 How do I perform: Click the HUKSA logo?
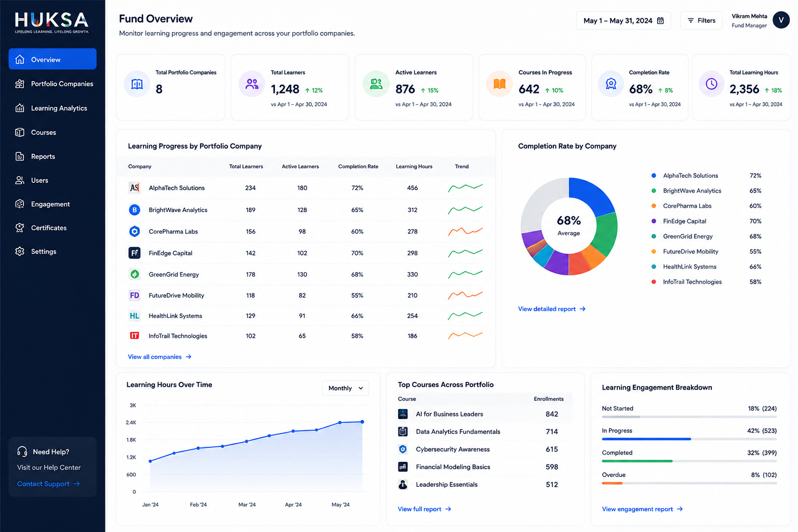pyautogui.click(x=52, y=22)
